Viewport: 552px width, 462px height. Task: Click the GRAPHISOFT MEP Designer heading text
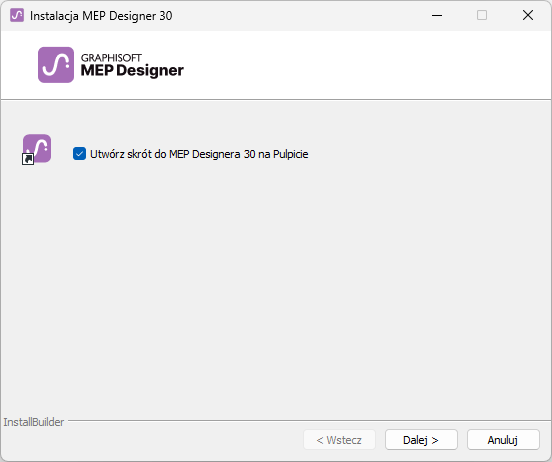(x=132, y=65)
